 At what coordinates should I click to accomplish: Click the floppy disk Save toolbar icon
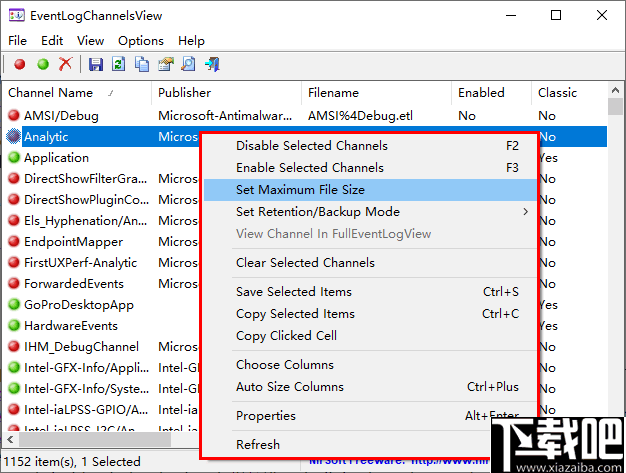[x=95, y=64]
